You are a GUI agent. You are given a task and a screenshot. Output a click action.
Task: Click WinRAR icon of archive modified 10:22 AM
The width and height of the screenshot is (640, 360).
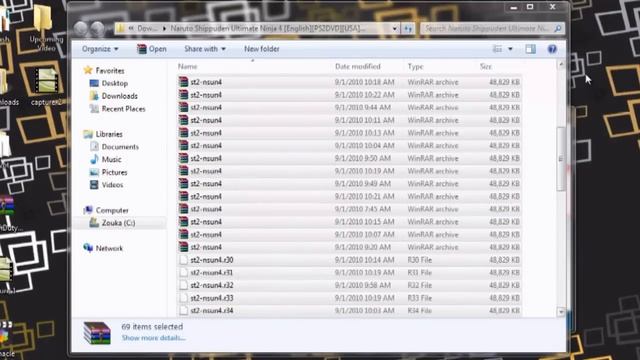tap(184, 95)
